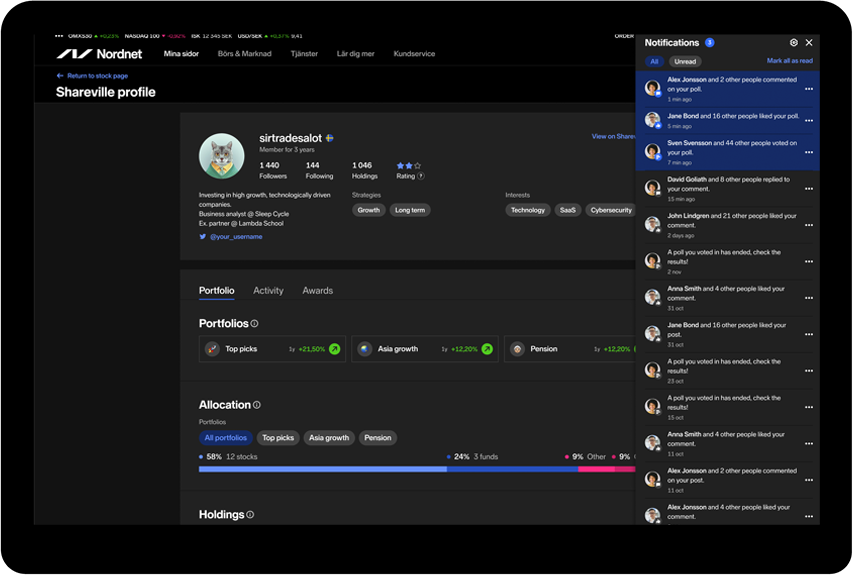The width and height of the screenshot is (853, 575).
Task: Click the Twitter bird icon
Action: pyautogui.click(x=202, y=237)
